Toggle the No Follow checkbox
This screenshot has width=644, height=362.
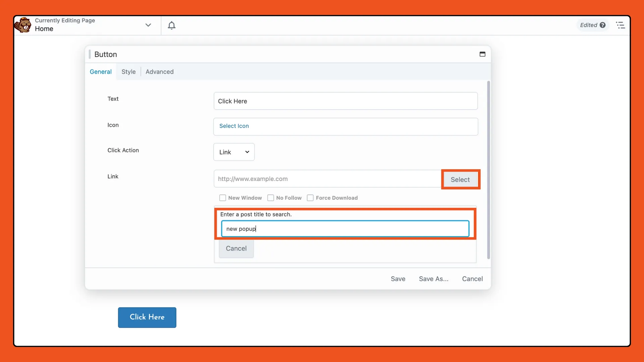tap(270, 197)
